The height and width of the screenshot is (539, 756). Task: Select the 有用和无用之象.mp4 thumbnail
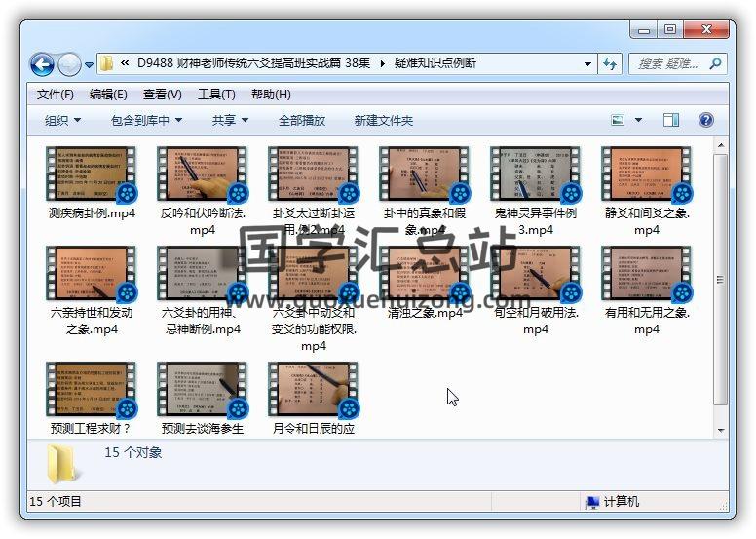coord(647,274)
